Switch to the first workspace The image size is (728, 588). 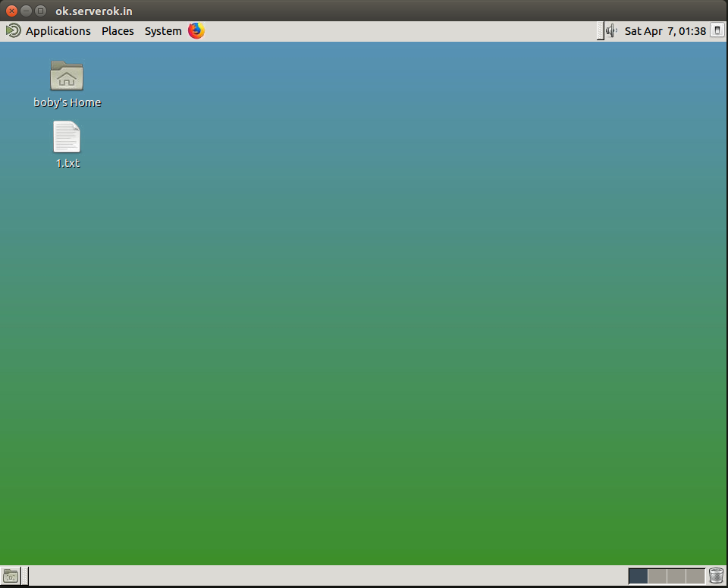(x=639, y=576)
